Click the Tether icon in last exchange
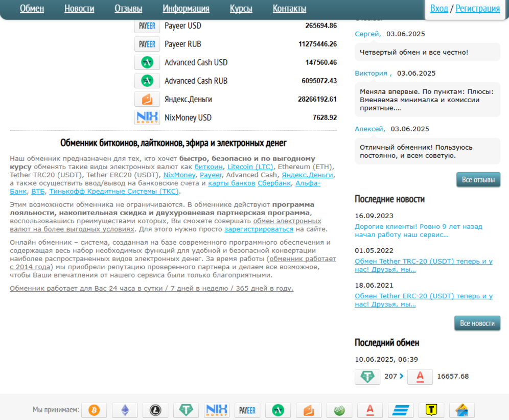 click(367, 377)
